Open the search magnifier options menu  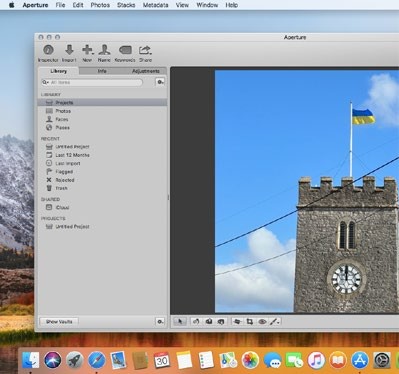tap(45, 82)
